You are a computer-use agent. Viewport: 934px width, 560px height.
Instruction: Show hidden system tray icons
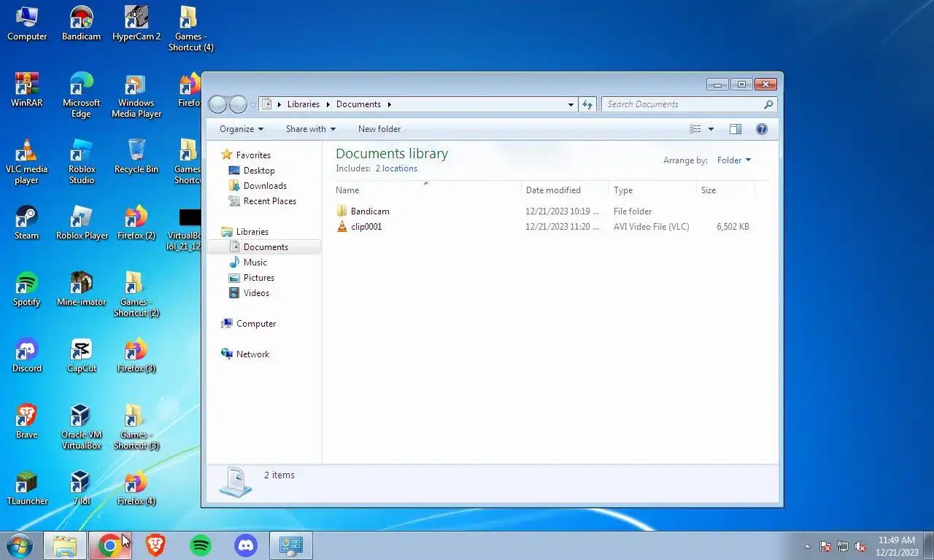807,546
